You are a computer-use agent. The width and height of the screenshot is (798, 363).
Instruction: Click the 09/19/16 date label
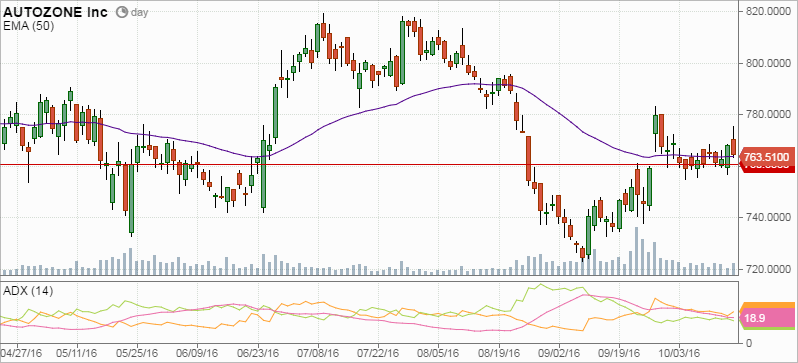click(619, 352)
